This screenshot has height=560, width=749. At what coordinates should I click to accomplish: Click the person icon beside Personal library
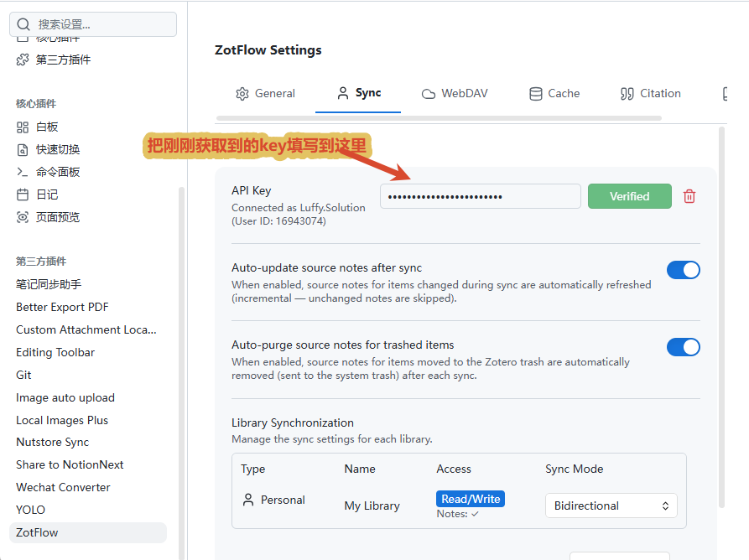248,500
